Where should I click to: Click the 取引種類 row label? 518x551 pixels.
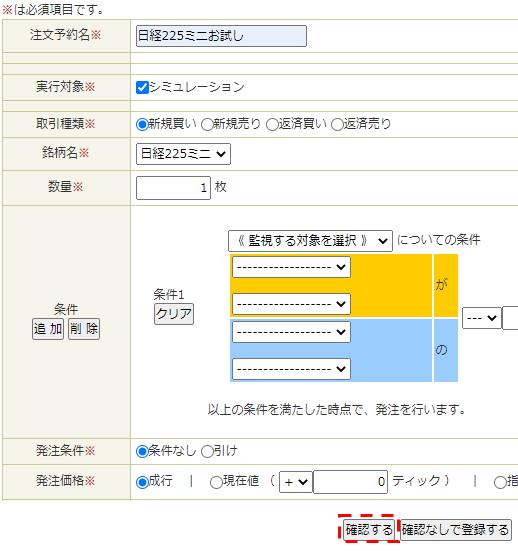pyautogui.click(x=66, y=124)
